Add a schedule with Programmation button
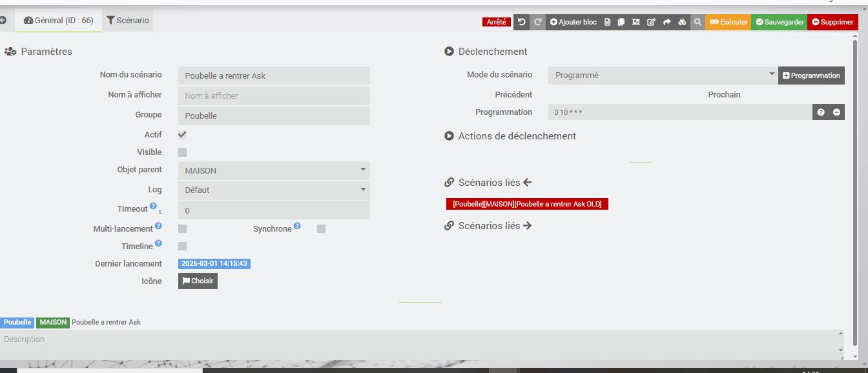 tap(811, 76)
